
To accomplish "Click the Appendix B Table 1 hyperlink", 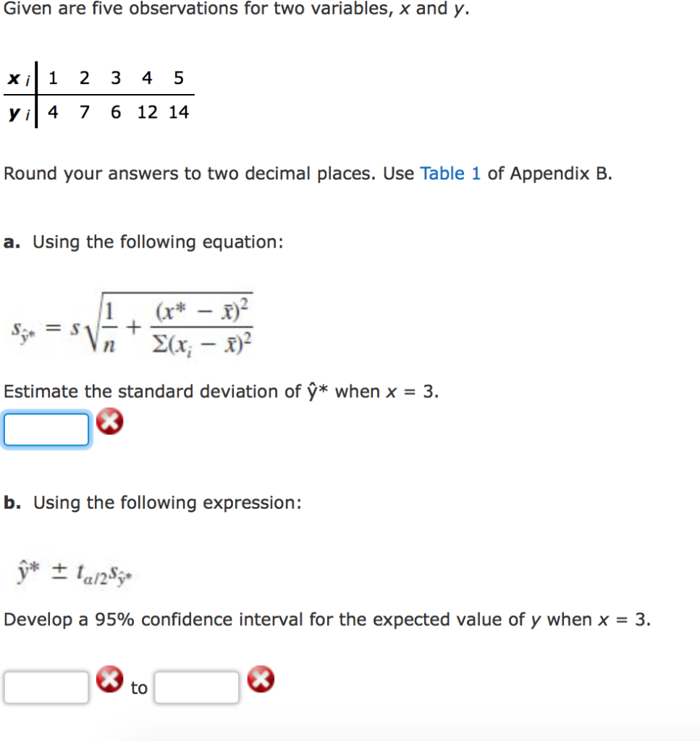I will tap(450, 174).
